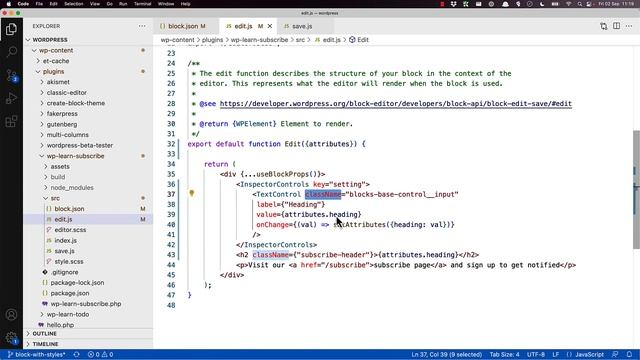
Task: Open the Selection menu
Action: 73,4
